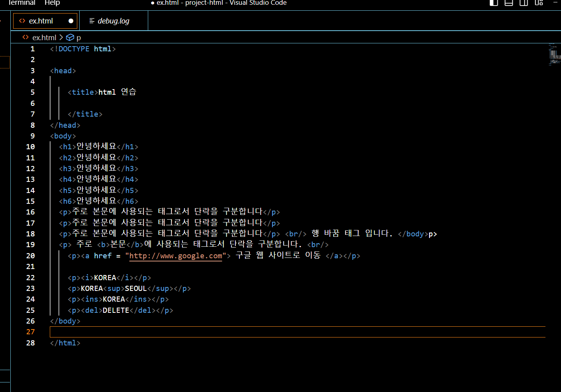This screenshot has height=392, width=561.
Task: Open the Customize Layout icon
Action: [x=539, y=2]
